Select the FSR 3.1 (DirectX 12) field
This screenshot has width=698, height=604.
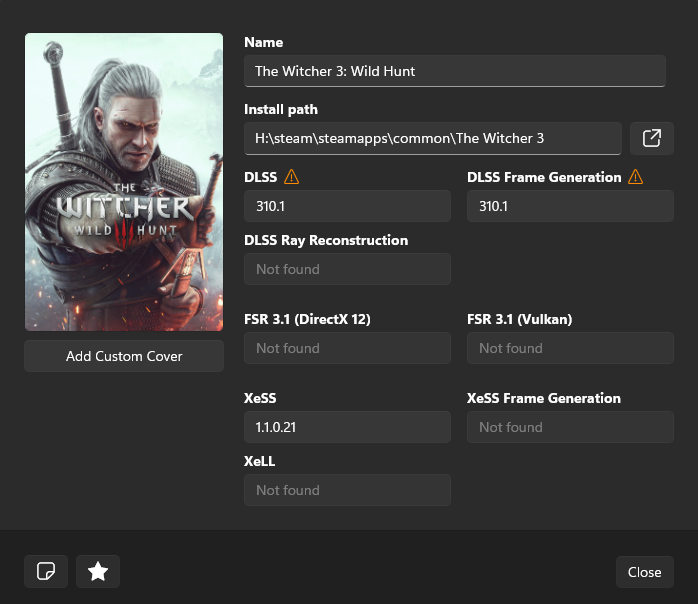pos(347,348)
